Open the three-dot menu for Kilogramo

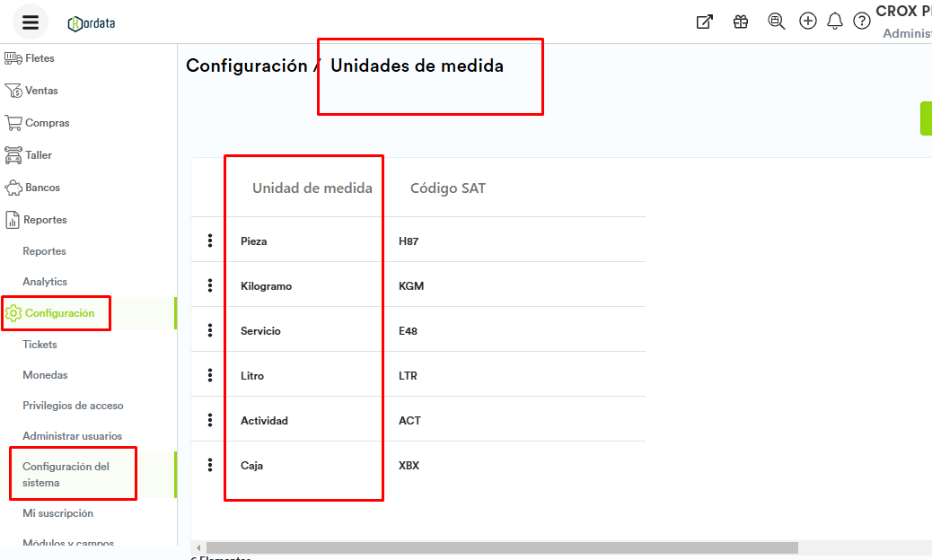click(x=210, y=285)
